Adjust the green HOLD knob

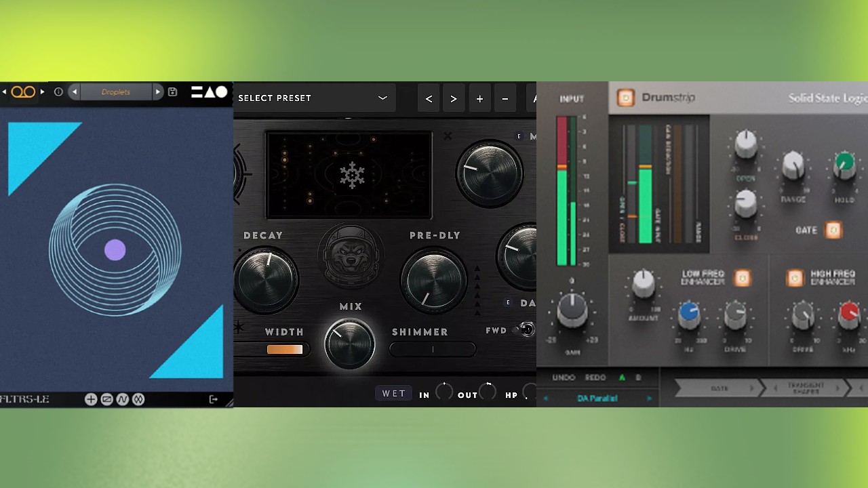tap(844, 165)
